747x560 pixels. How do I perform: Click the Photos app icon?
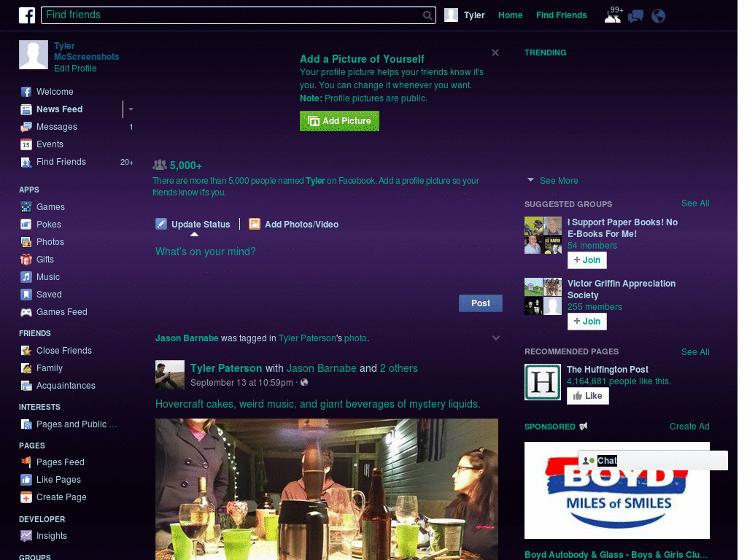[26, 242]
